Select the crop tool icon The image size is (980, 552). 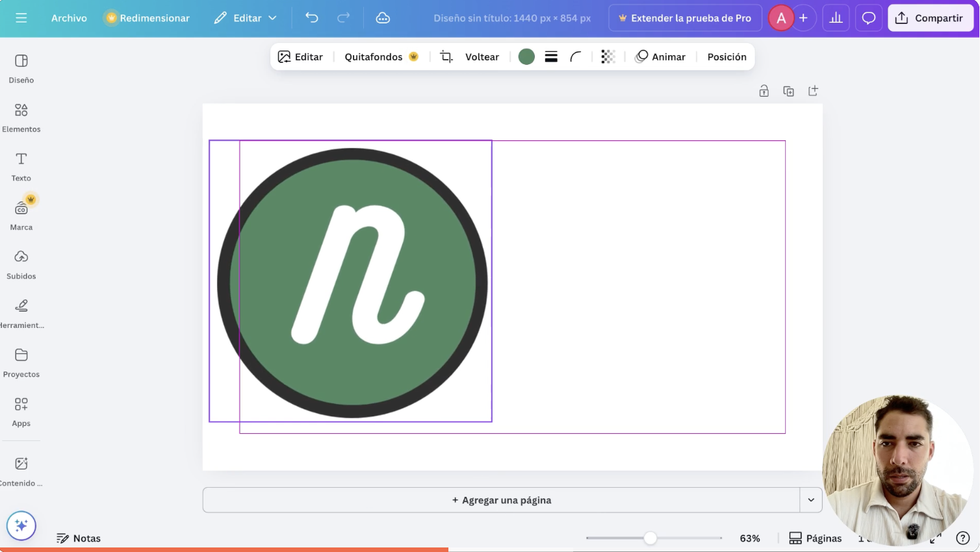(446, 57)
